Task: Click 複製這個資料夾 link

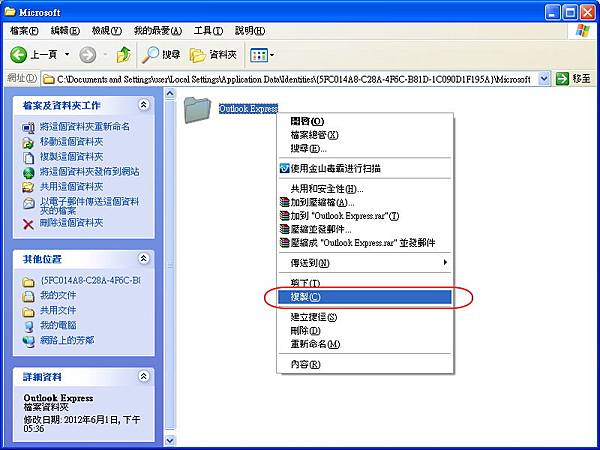Action: (72, 157)
